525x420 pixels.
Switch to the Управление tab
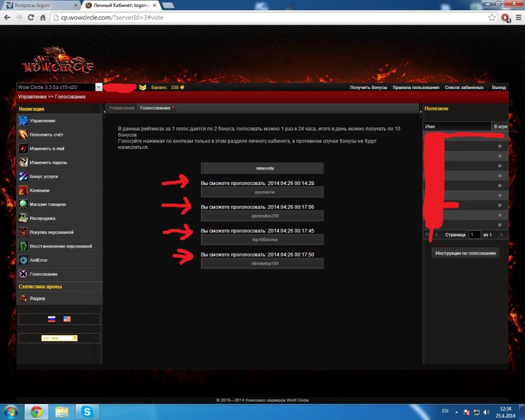[121, 108]
